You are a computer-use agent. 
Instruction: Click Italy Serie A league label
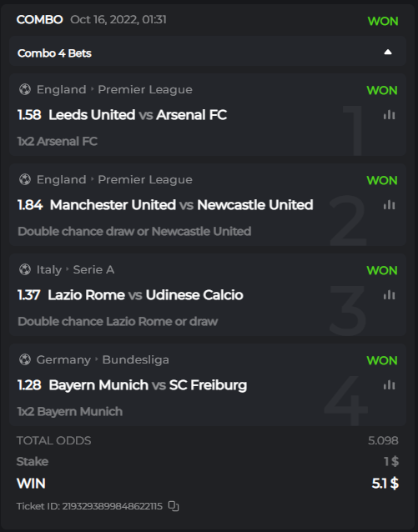click(x=75, y=269)
